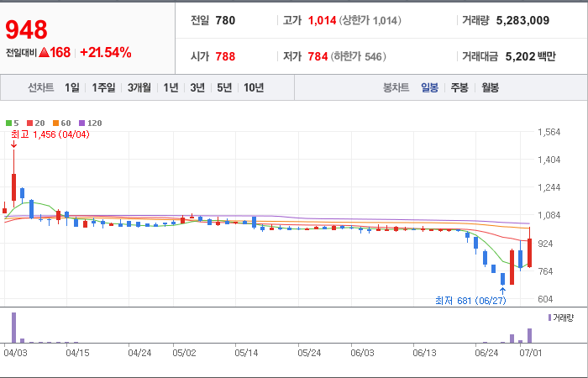This screenshot has width=588, height=378.
Task: Click the 07/01 date axis label
Action: pyautogui.click(x=531, y=354)
